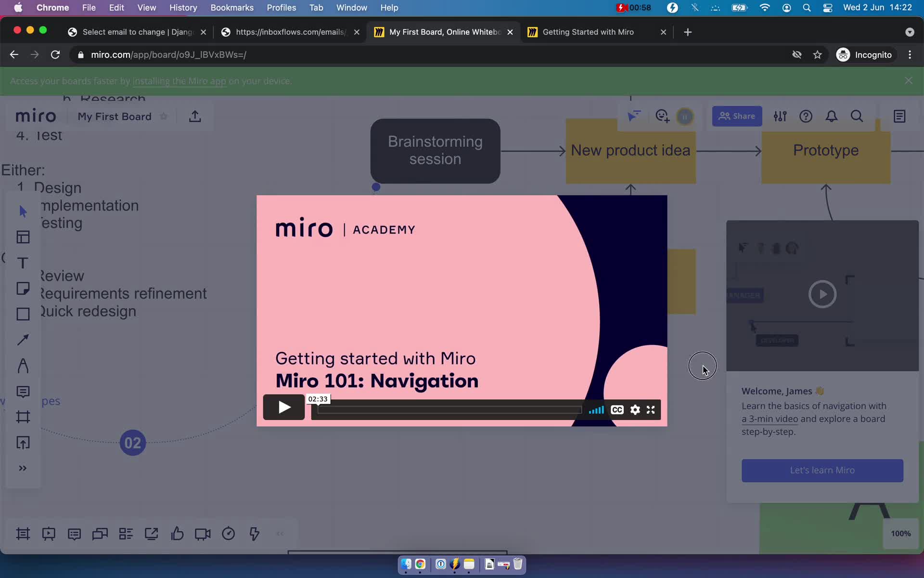Open a new browser tab

(x=688, y=32)
